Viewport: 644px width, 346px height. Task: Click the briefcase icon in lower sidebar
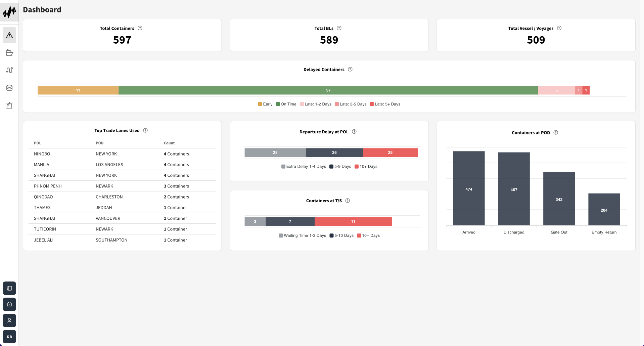[x=9, y=304]
